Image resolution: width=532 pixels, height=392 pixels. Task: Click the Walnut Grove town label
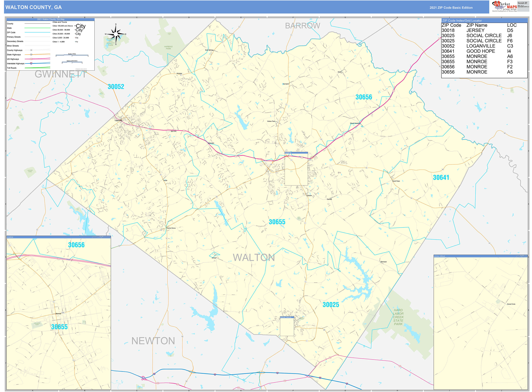tap(171, 228)
